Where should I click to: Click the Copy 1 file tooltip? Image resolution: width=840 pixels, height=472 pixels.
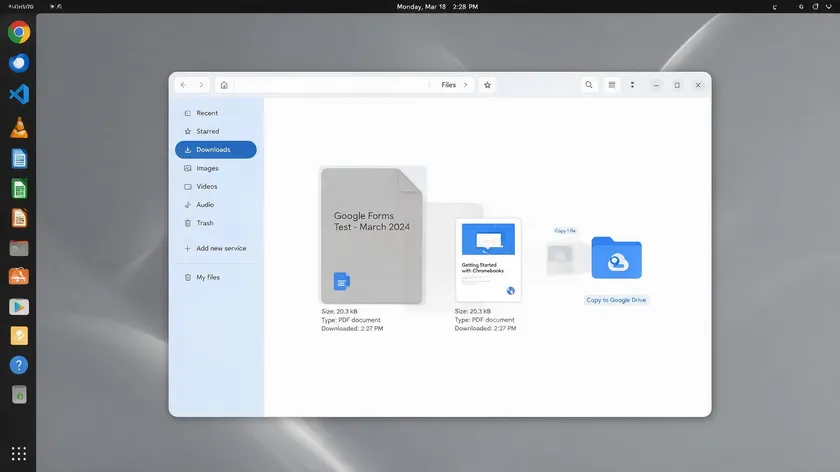(565, 231)
